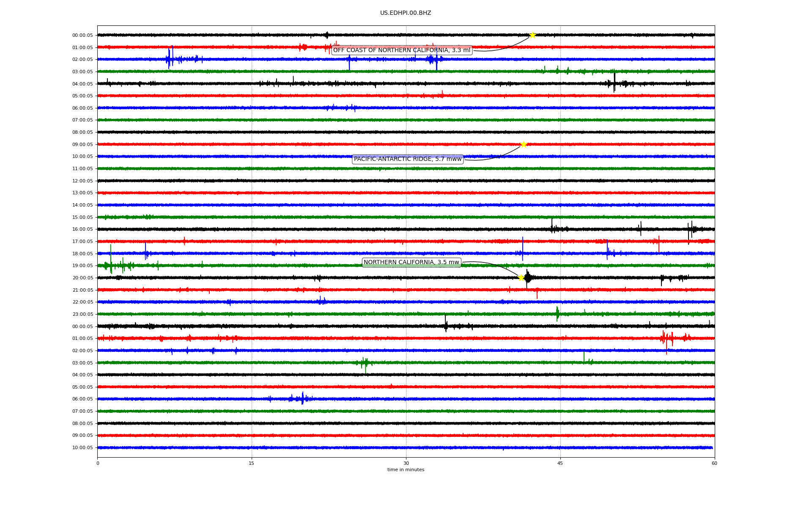
Task: Click the 02:00:05 row label near top
Action: click(82, 60)
